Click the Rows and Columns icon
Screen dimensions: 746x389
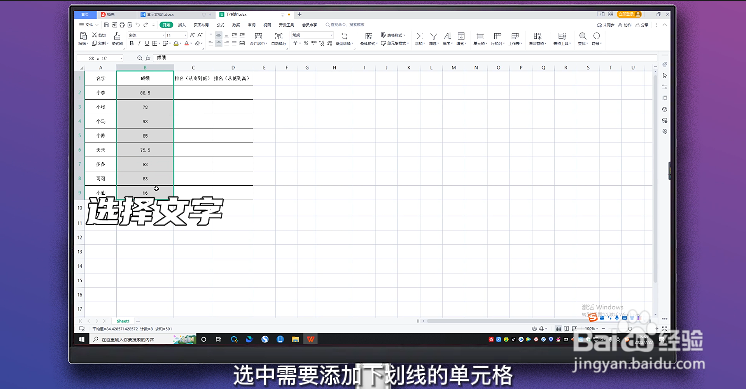(497, 36)
